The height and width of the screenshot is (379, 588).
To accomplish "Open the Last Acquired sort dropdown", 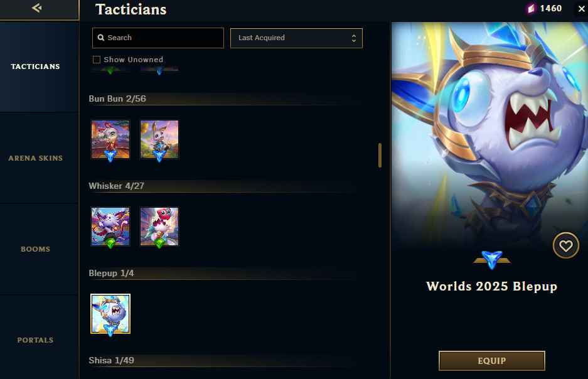I will [x=296, y=38].
